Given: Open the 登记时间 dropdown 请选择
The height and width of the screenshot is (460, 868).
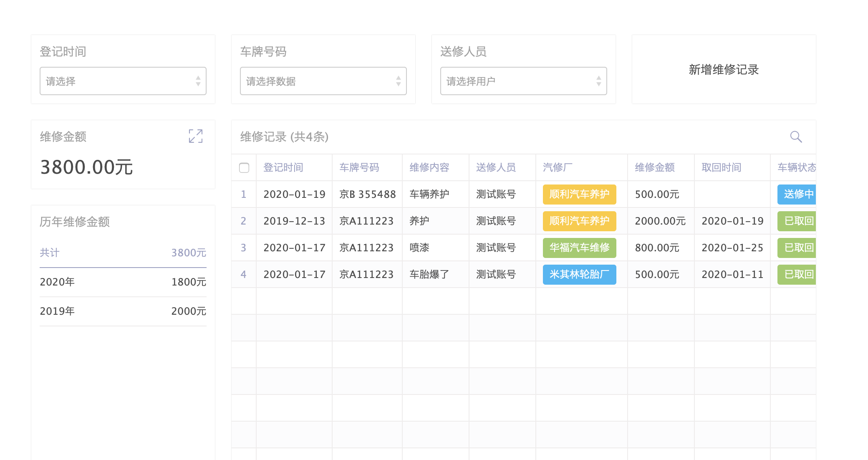Looking at the screenshot, I should 123,81.
